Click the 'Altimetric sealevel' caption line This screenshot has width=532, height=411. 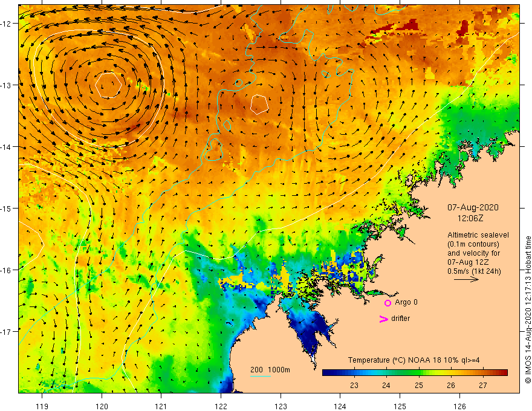tap(478, 235)
